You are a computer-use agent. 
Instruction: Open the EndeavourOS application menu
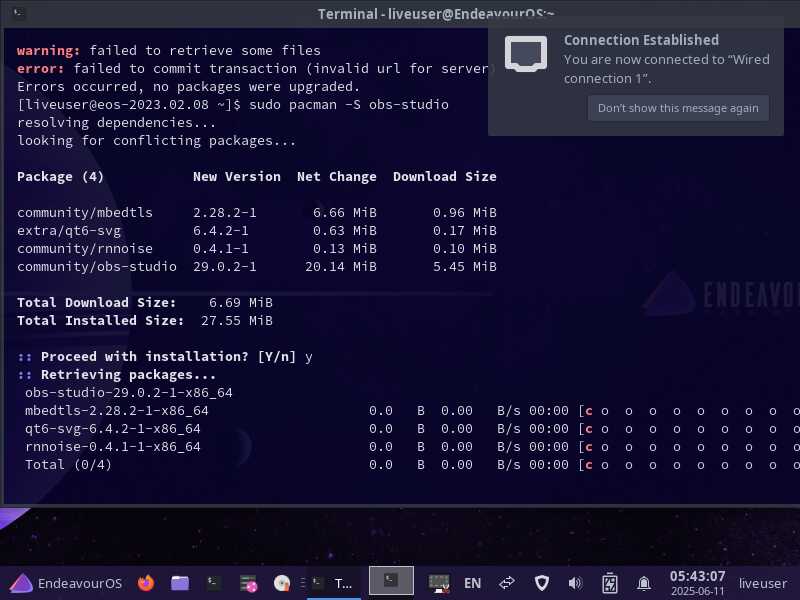66,583
